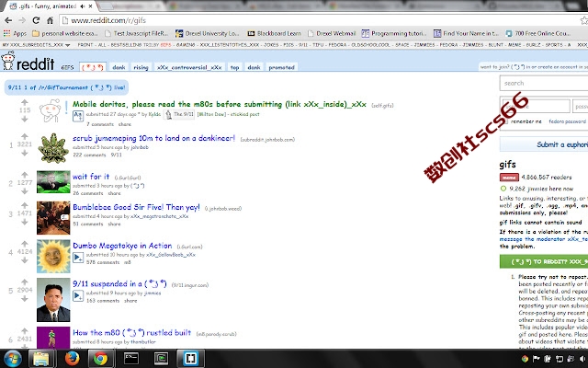Click the browser address bar URL

108,20
